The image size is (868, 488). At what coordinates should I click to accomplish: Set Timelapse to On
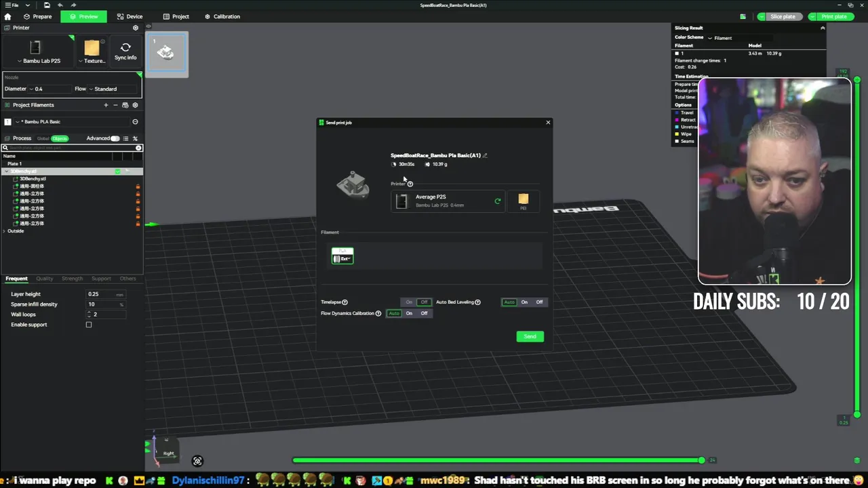click(409, 302)
